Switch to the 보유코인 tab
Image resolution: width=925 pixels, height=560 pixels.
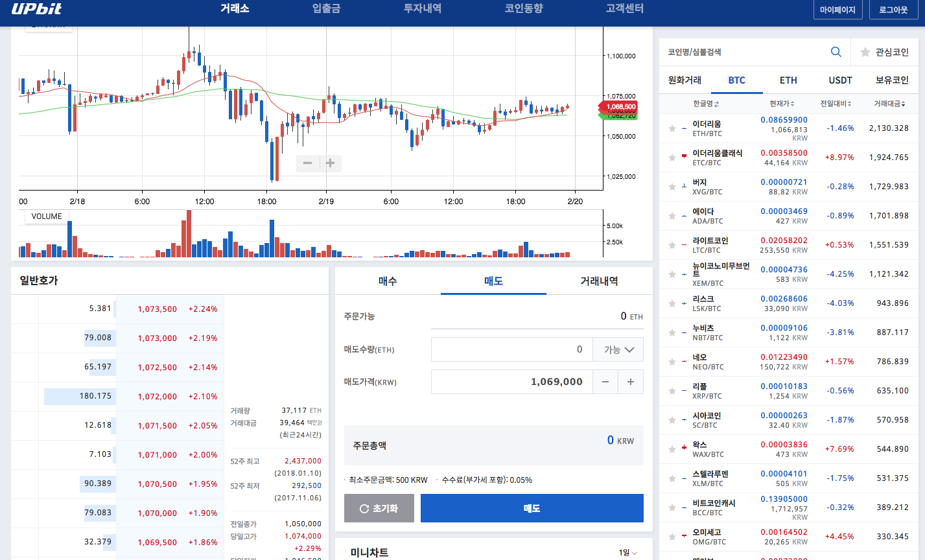click(x=892, y=80)
